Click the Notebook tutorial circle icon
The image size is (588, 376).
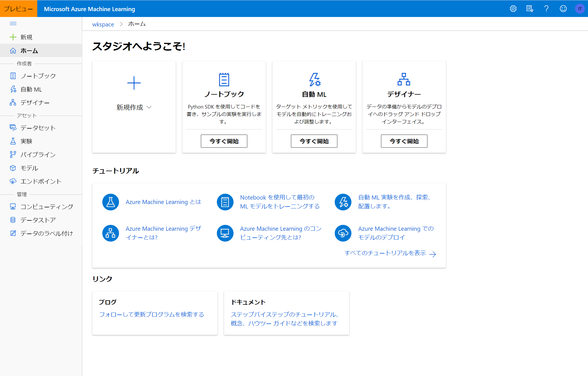[225, 202]
